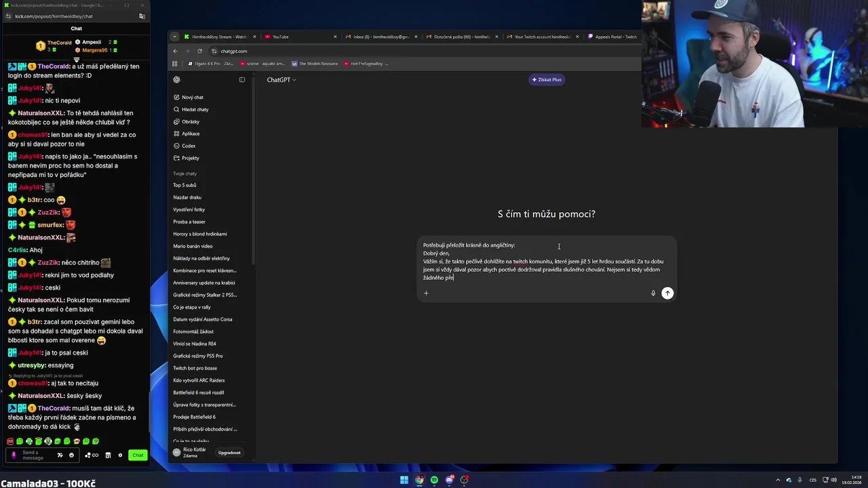The image size is (868, 488).
Task: Click the CES keyboard language indicator
Action: (813, 480)
